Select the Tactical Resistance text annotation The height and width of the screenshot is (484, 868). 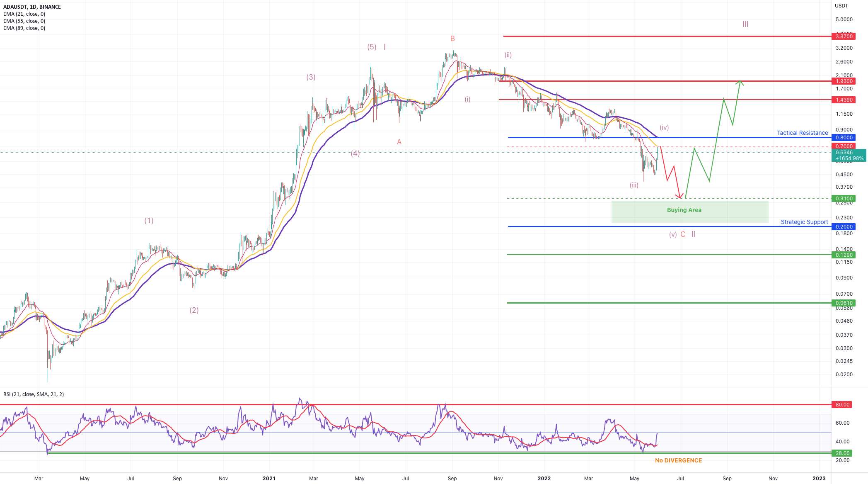[x=803, y=133]
